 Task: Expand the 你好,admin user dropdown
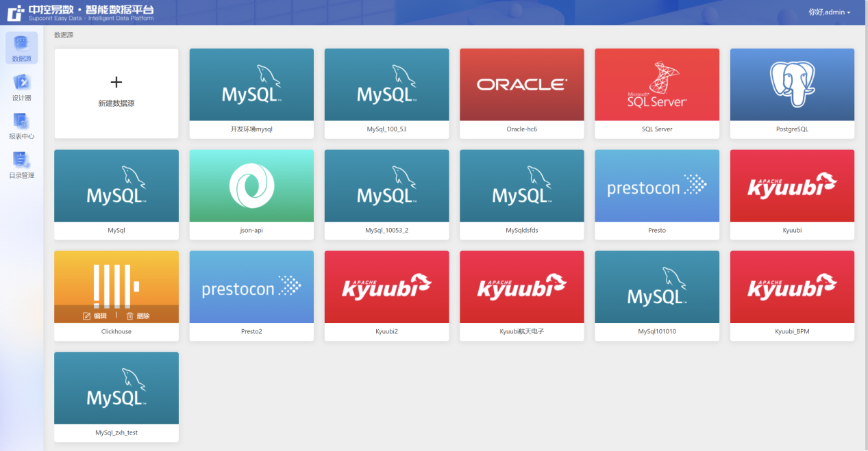tap(829, 12)
